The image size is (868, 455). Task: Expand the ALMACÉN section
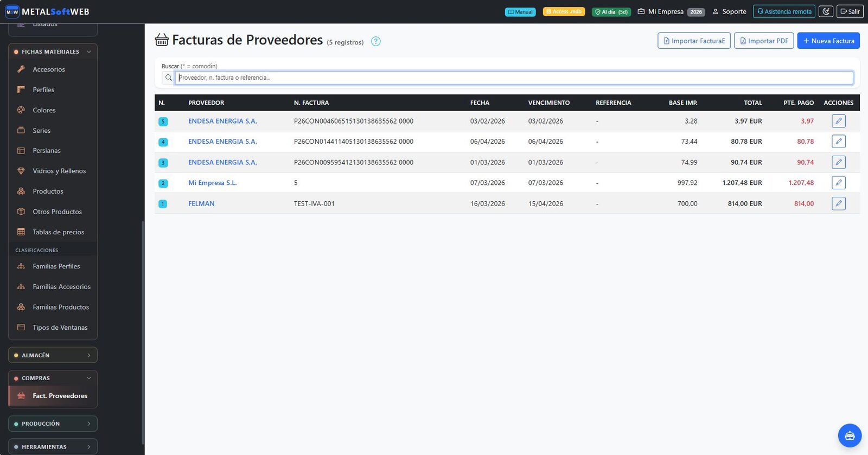point(53,355)
